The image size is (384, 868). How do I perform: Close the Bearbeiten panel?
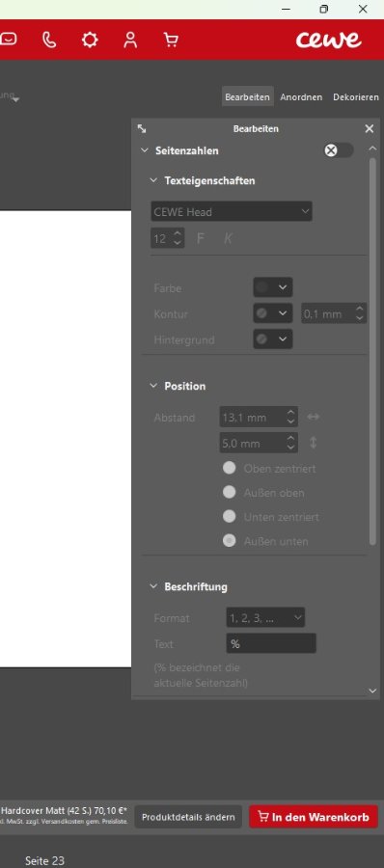point(369,128)
